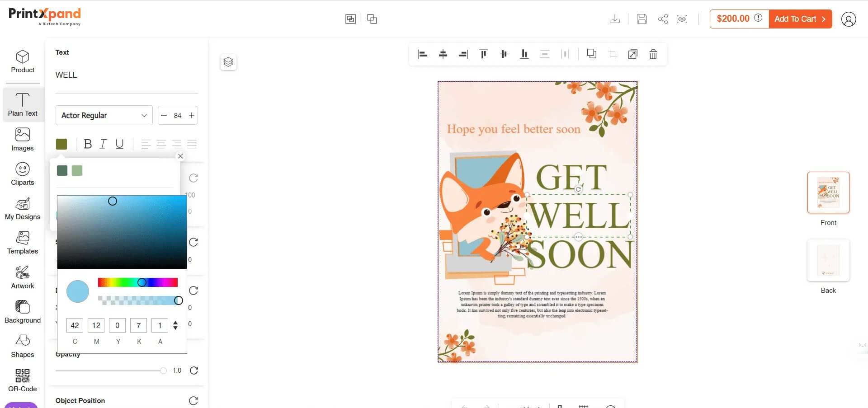Image resolution: width=868 pixels, height=408 pixels.
Task: Click the save design icon
Action: (x=642, y=19)
